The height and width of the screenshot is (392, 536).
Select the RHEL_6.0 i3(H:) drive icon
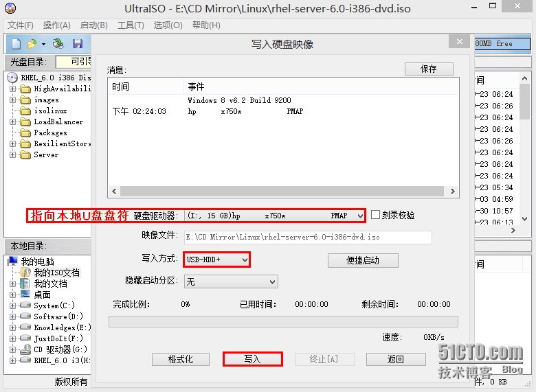[x=25, y=360]
